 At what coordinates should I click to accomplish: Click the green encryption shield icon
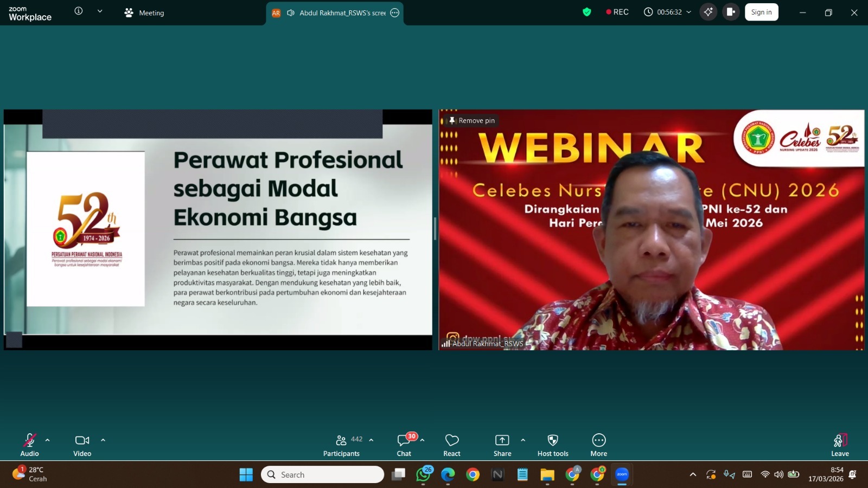click(586, 12)
